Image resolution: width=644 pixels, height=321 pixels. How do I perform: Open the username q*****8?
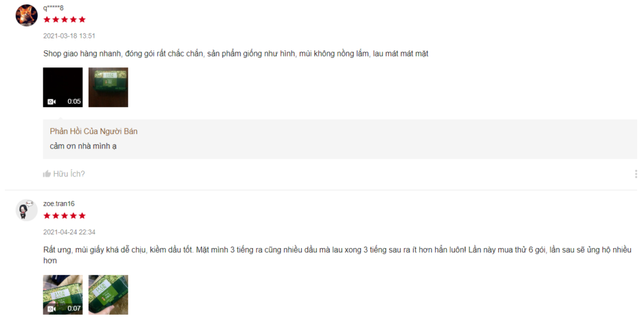pyautogui.click(x=53, y=8)
